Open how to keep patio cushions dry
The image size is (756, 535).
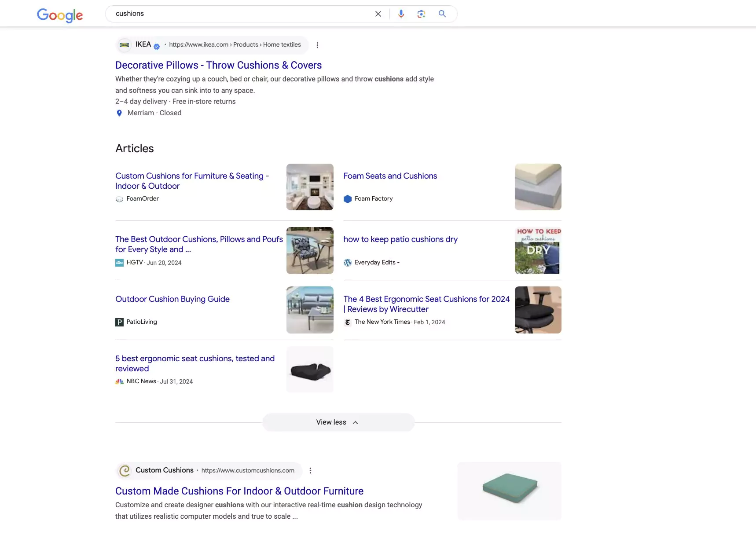pyautogui.click(x=400, y=239)
